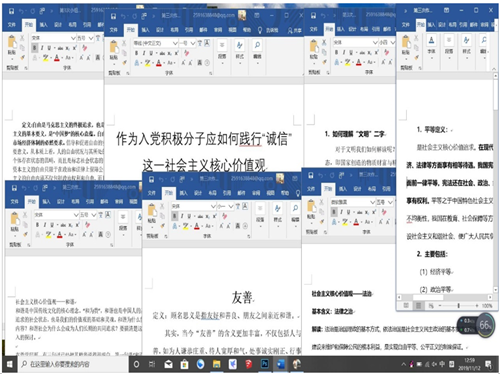Click zoom slider in 平等 window
500x374 pixels.
click(459, 305)
